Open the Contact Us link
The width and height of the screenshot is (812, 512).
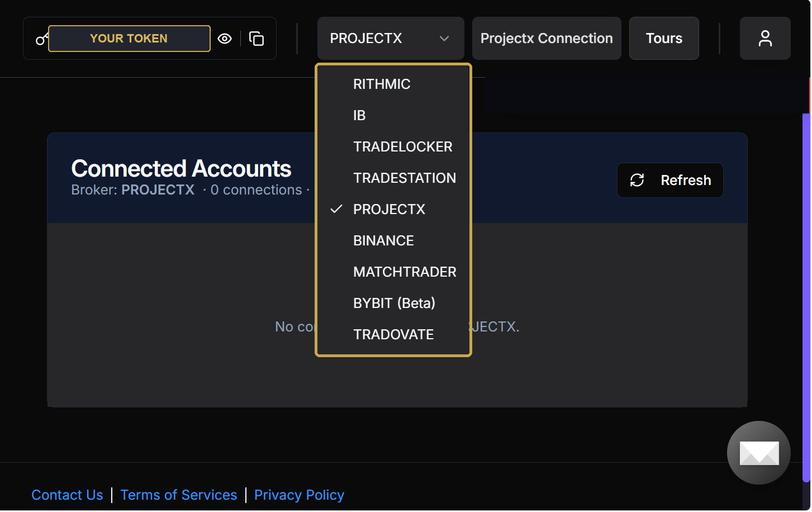(x=67, y=495)
